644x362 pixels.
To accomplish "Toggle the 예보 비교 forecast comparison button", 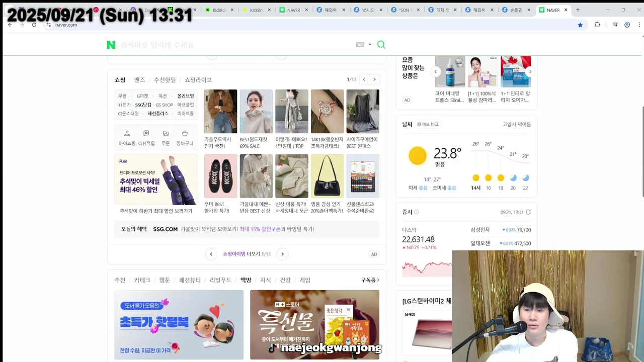I will (428, 124).
